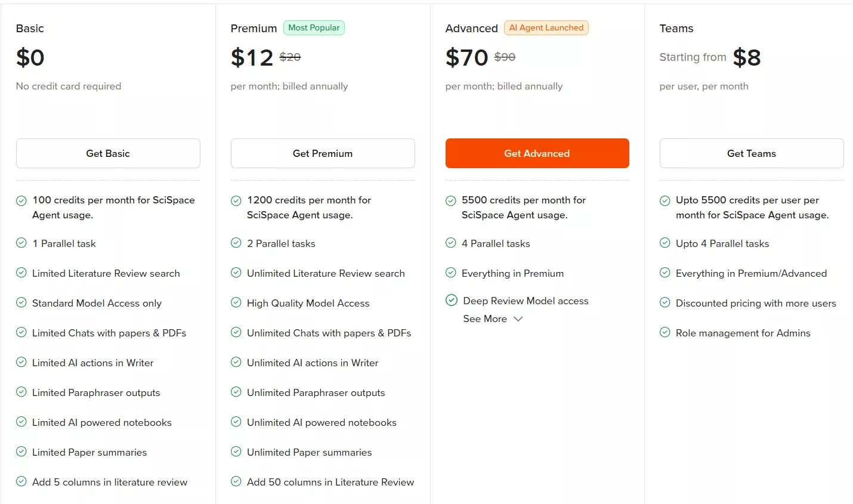Click the AI Agent Launched badge

coord(546,27)
